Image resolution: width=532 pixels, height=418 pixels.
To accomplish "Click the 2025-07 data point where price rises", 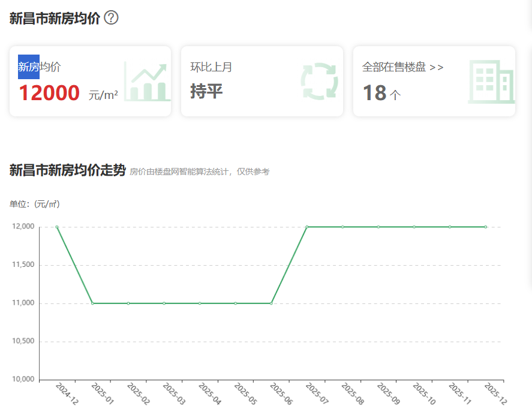I will [x=307, y=227].
